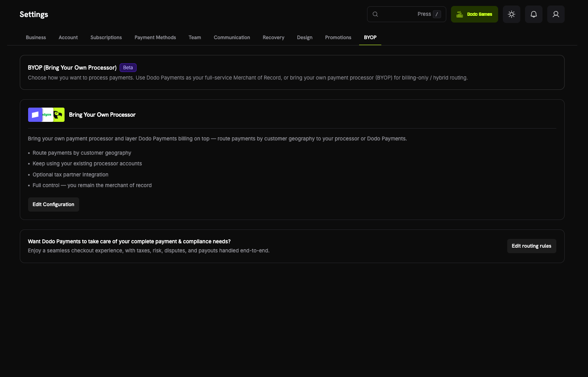Click 'Optional tax partner integration' bullet
The height and width of the screenshot is (377, 588).
click(70, 174)
